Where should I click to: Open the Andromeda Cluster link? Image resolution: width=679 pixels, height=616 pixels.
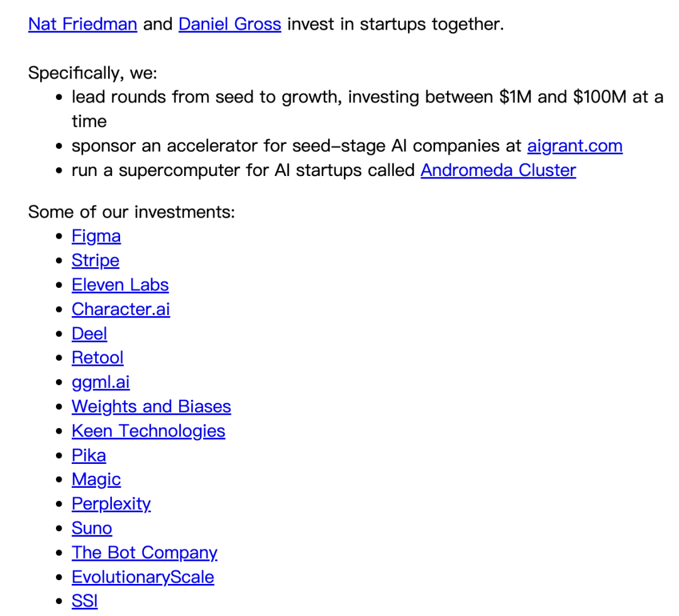tap(499, 170)
